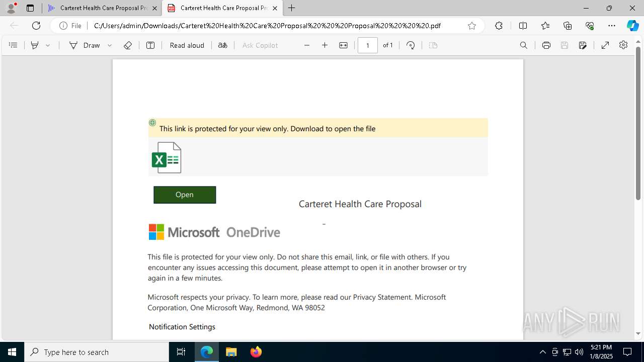This screenshot has height=362, width=644.
Task: Print the PDF document
Action: (546, 45)
